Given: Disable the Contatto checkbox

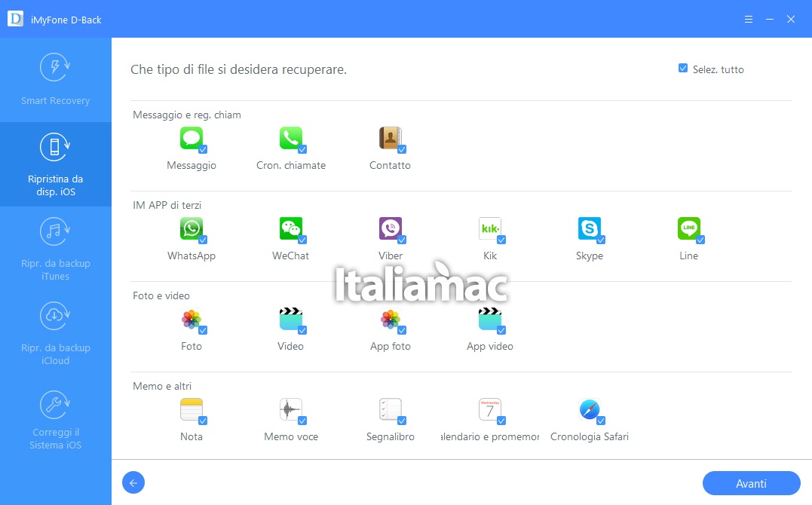Looking at the screenshot, I should click(x=402, y=149).
